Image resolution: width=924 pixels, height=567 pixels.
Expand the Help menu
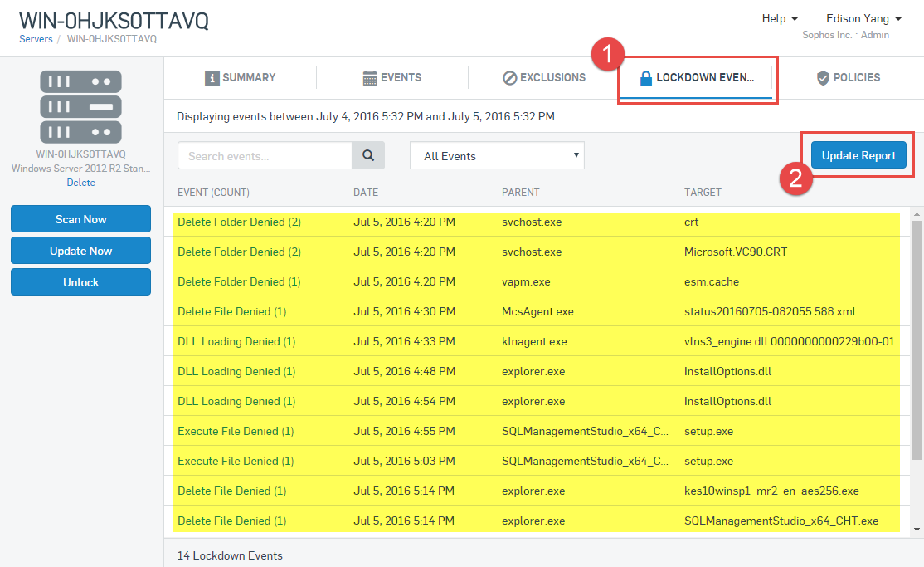780,19
